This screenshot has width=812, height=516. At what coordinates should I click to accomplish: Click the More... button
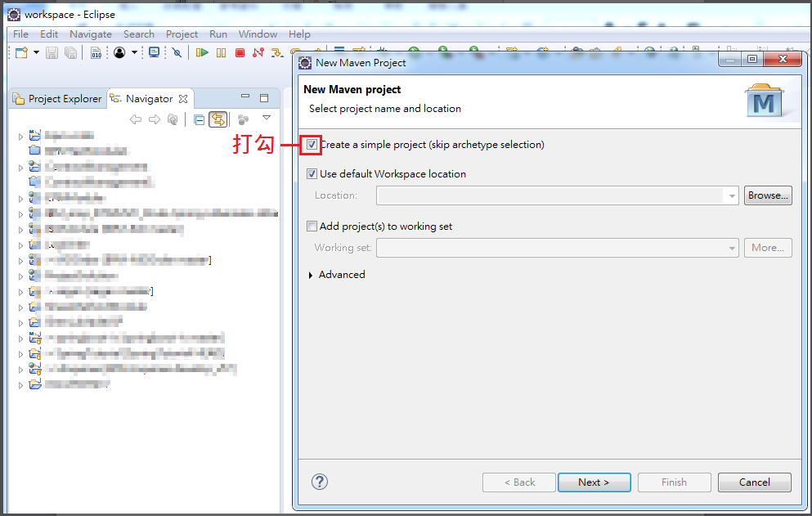pos(768,248)
